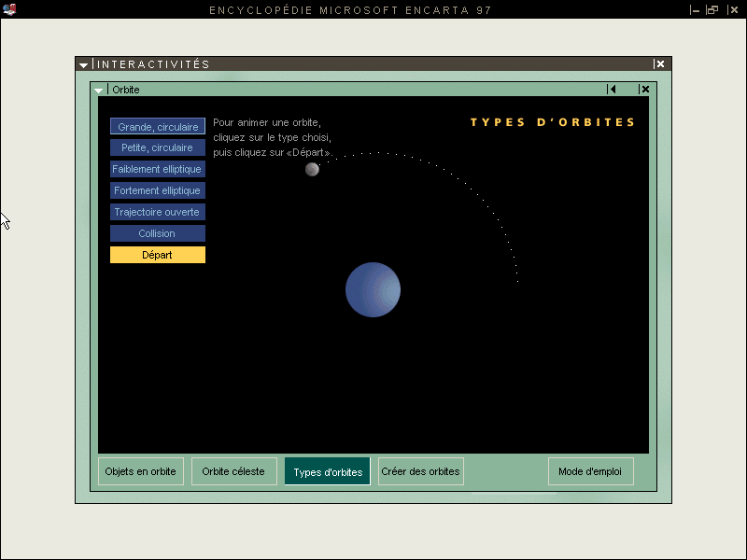
Task: Minimize the Encarta 97 window
Action: [694, 10]
